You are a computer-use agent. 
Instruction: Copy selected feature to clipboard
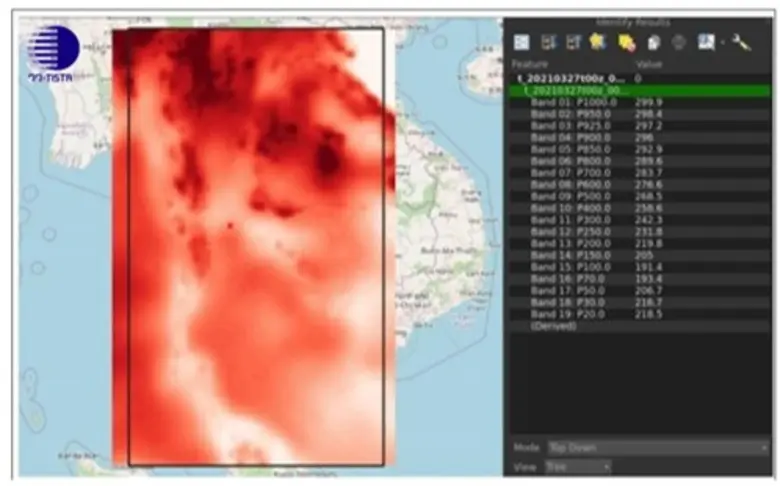[653, 42]
